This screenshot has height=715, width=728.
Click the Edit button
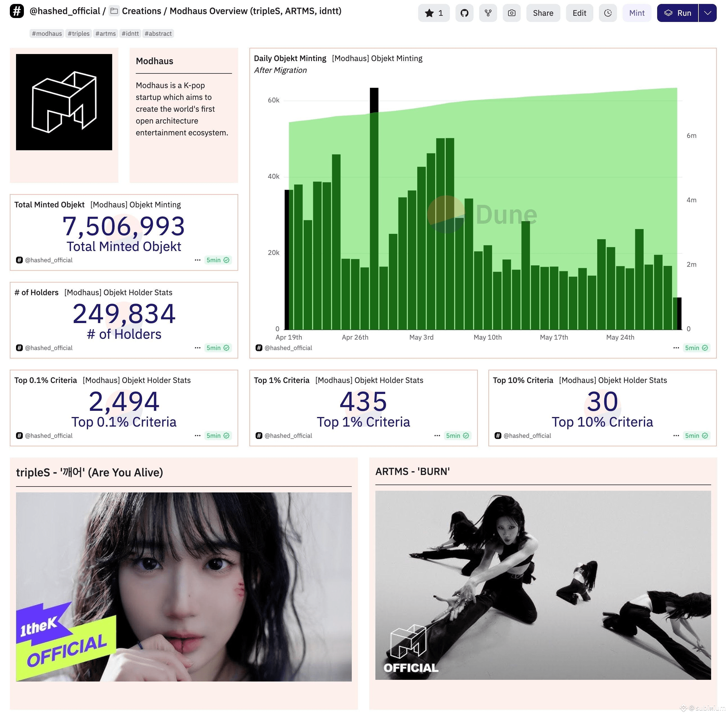pos(580,13)
